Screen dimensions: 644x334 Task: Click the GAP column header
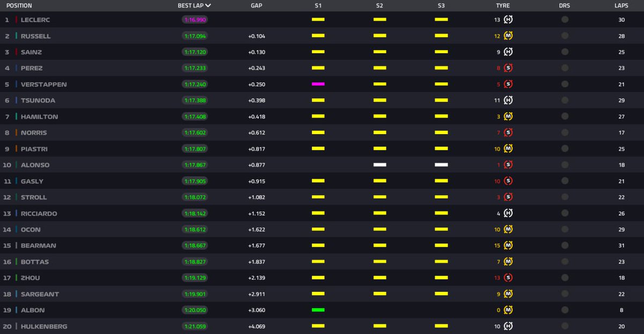[x=257, y=6]
